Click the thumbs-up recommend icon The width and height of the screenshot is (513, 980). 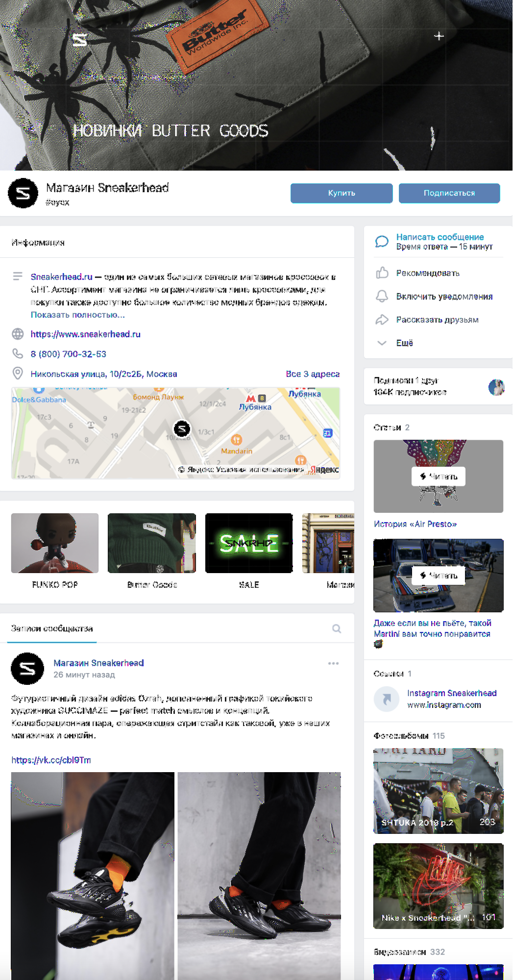click(382, 273)
